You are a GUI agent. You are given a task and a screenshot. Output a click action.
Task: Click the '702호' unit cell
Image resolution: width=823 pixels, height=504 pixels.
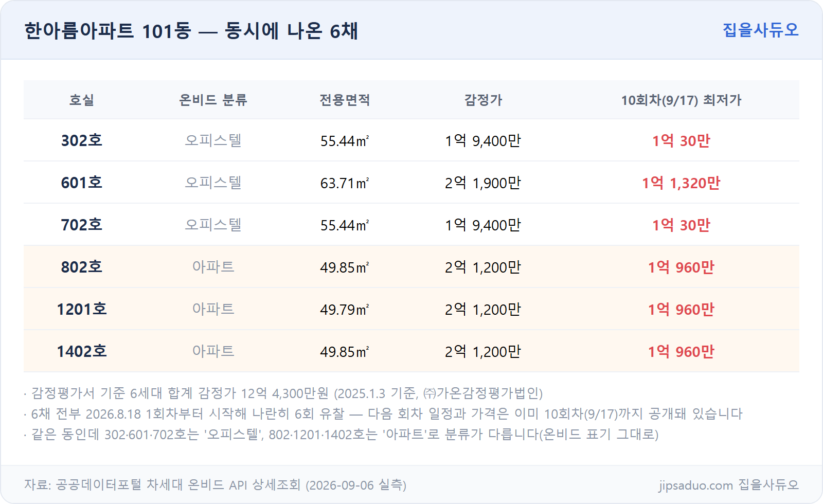coord(82,225)
